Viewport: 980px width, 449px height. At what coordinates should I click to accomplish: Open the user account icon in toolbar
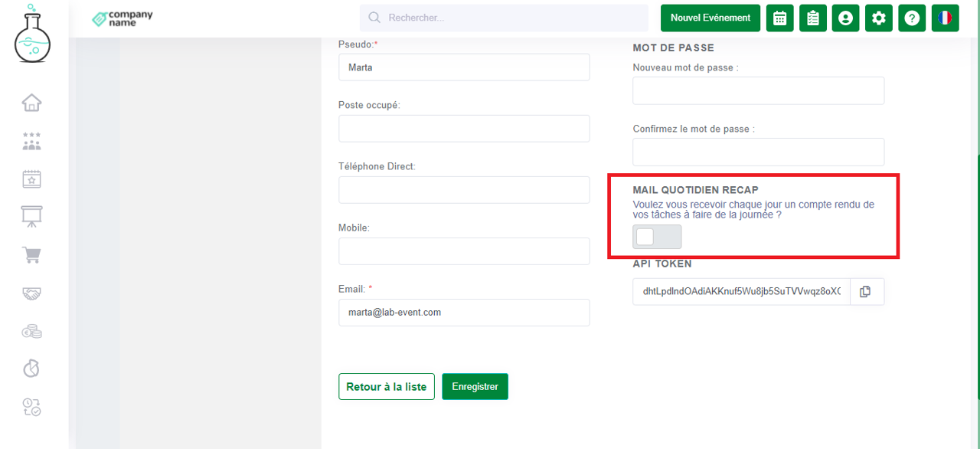tap(845, 18)
